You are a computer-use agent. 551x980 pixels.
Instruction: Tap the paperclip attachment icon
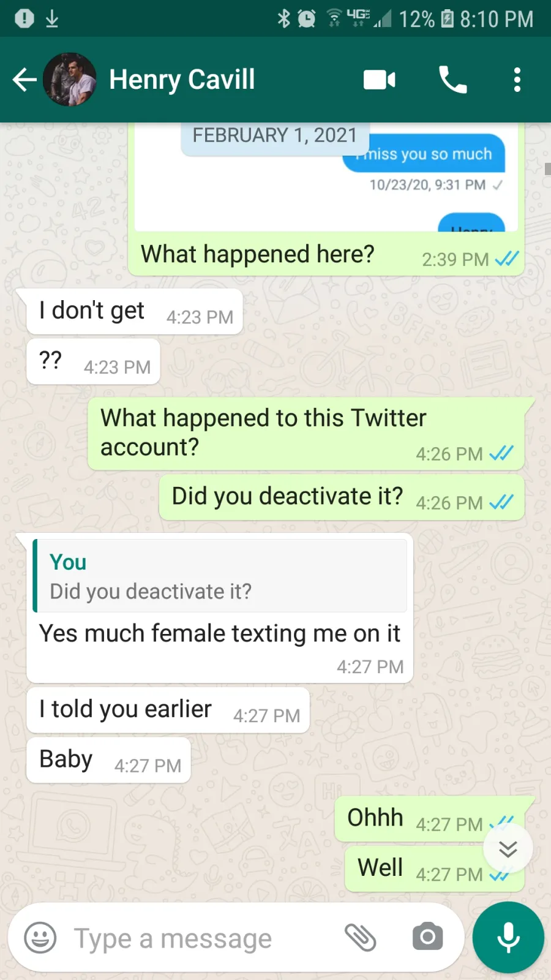pyautogui.click(x=360, y=938)
